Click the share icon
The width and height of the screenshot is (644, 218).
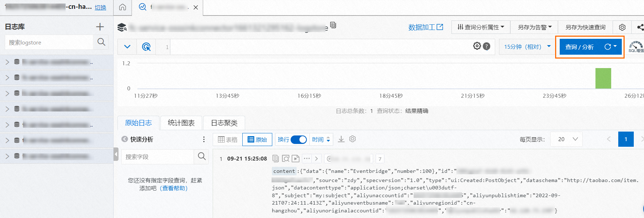(640, 27)
